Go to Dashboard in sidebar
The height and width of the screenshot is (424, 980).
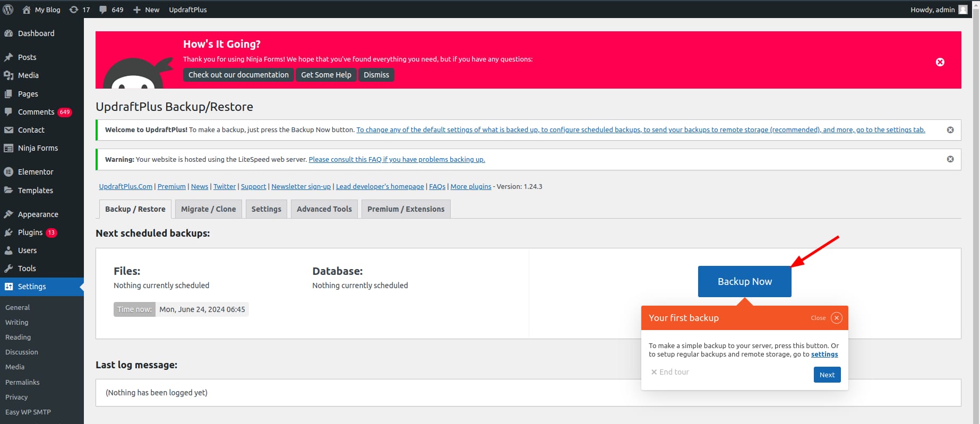pos(36,33)
